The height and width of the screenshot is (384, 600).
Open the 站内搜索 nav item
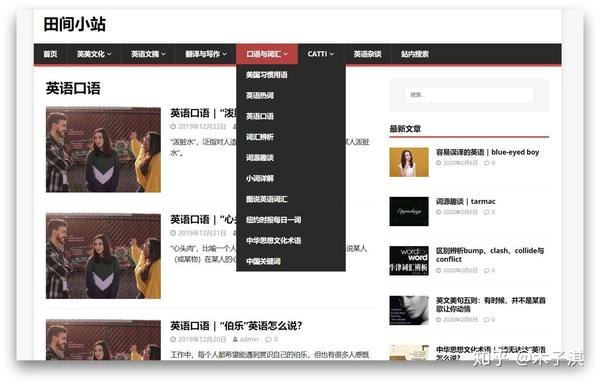tap(415, 54)
